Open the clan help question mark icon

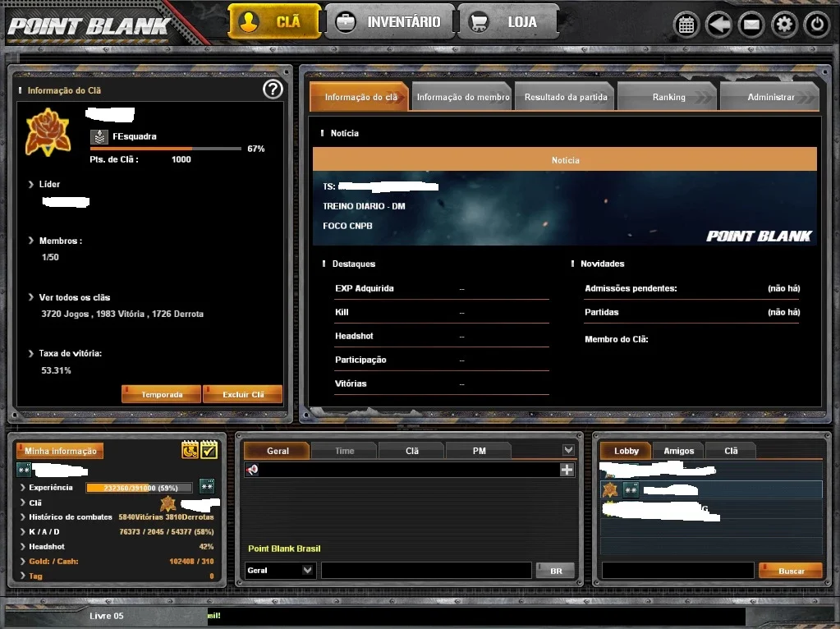[273, 89]
